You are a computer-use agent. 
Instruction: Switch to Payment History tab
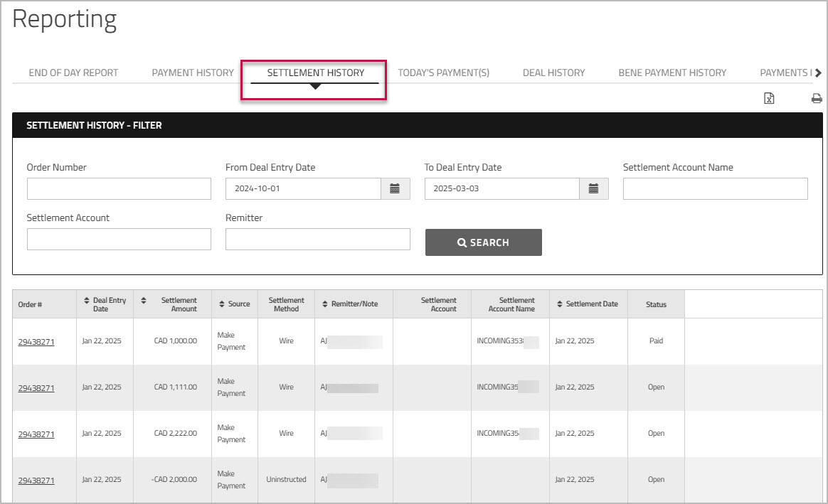click(193, 73)
